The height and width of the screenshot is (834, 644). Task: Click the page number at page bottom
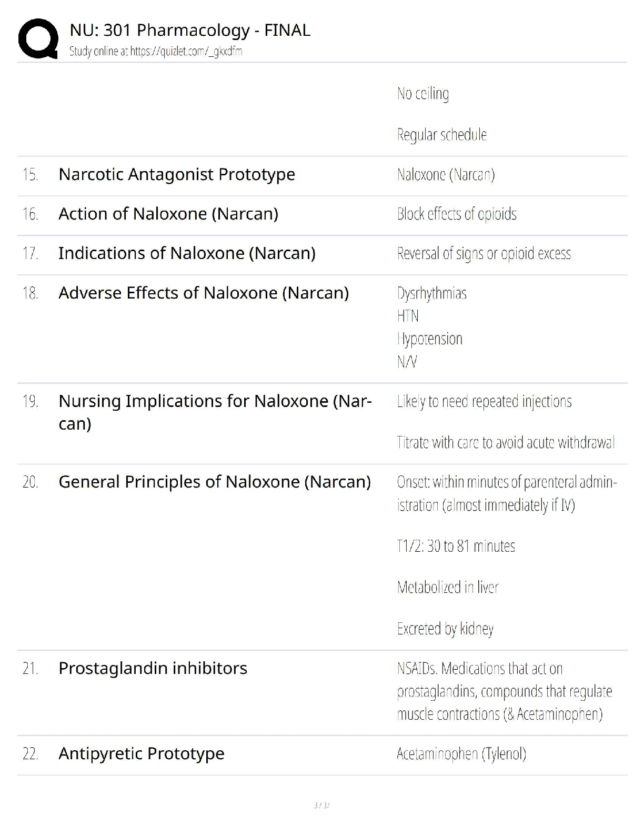321,805
